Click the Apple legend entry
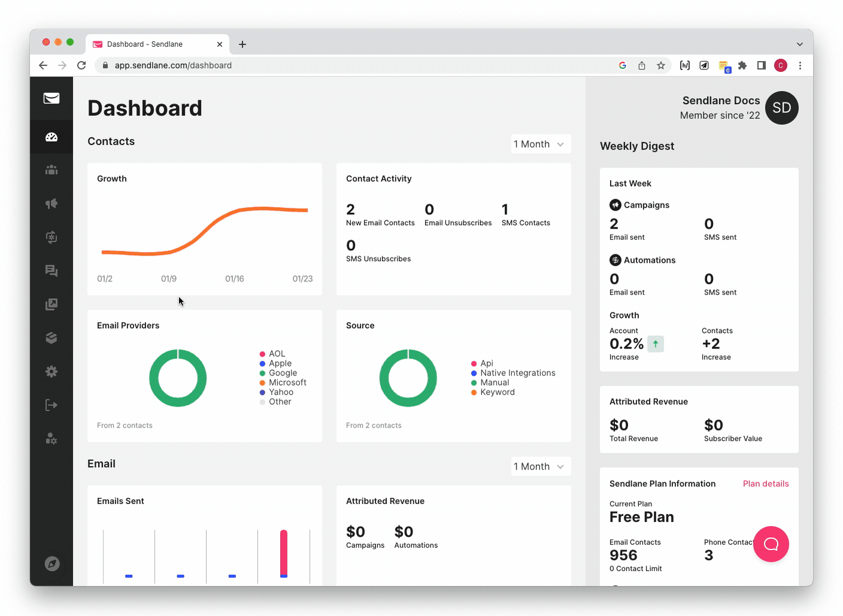The height and width of the screenshot is (616, 843). [x=275, y=363]
